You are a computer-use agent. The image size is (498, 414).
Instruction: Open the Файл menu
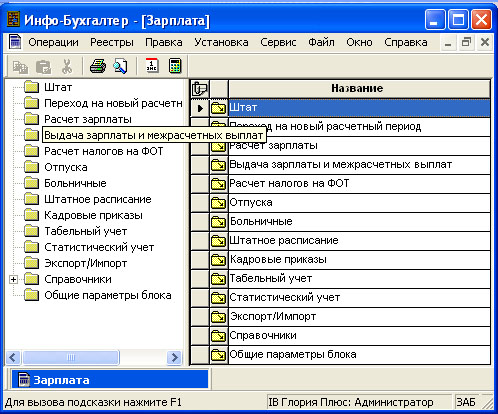(x=321, y=42)
